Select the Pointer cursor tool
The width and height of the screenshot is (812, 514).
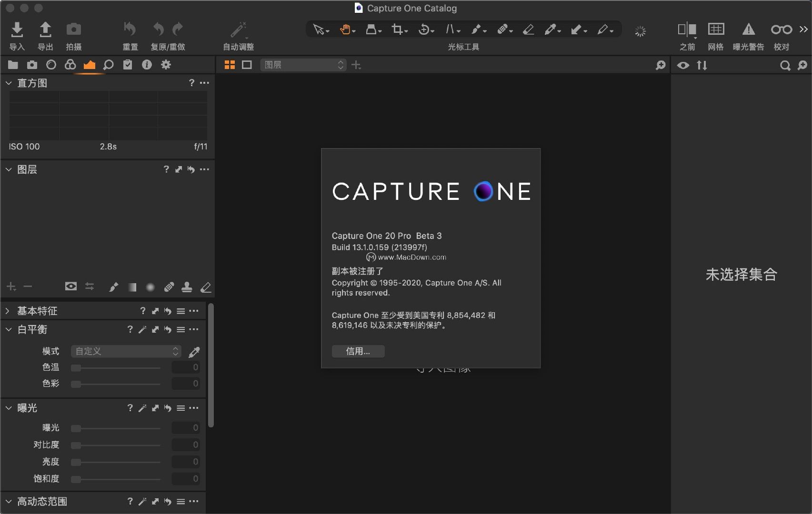click(321, 30)
